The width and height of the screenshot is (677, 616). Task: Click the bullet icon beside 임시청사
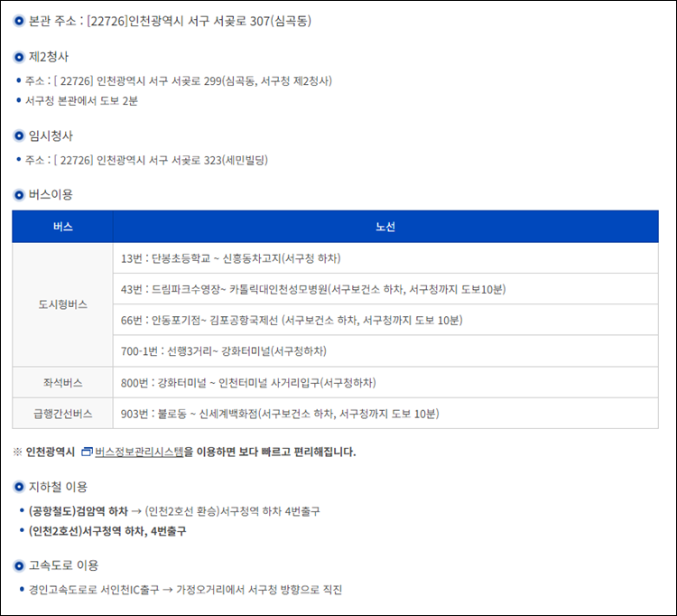point(19,135)
